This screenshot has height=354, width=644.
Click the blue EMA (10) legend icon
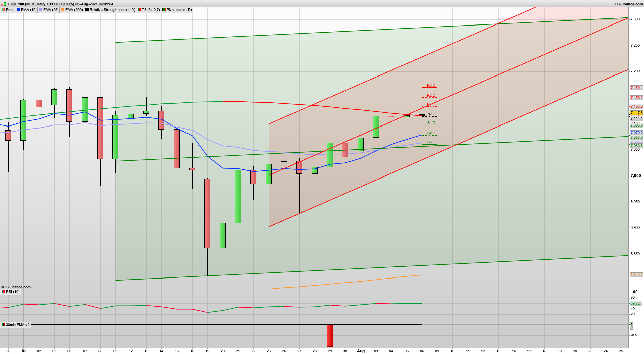coord(18,10)
